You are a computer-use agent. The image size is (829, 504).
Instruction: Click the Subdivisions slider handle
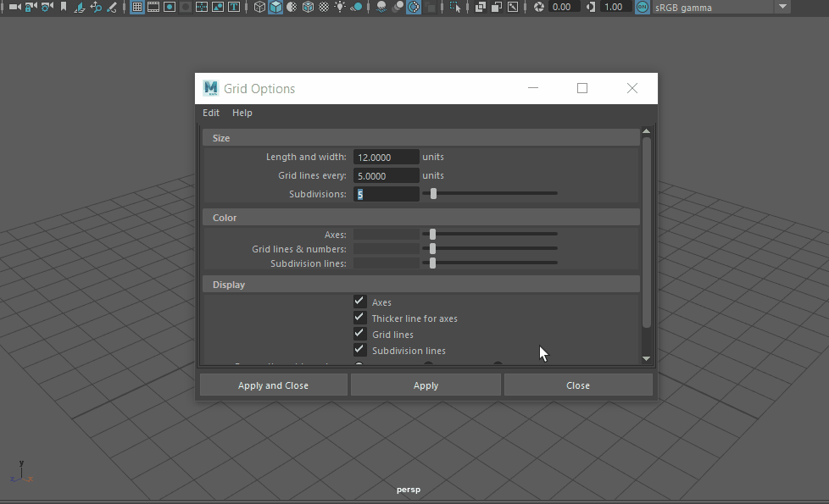tap(433, 194)
